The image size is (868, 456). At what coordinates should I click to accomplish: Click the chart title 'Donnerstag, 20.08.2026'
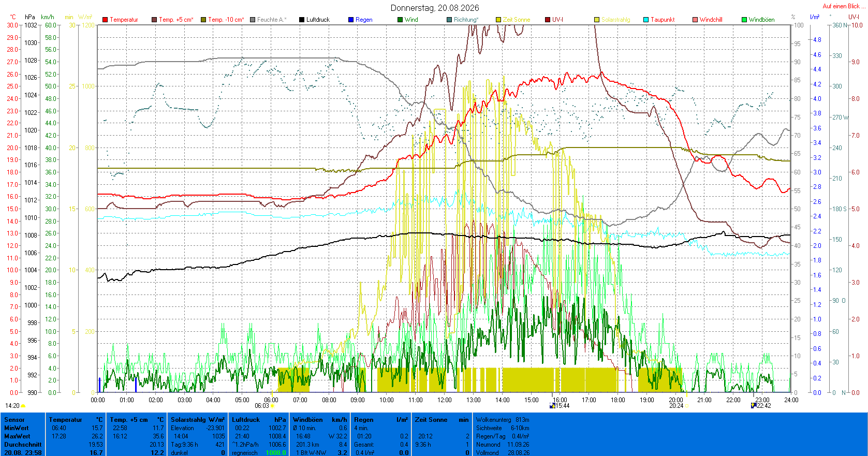[x=435, y=8]
